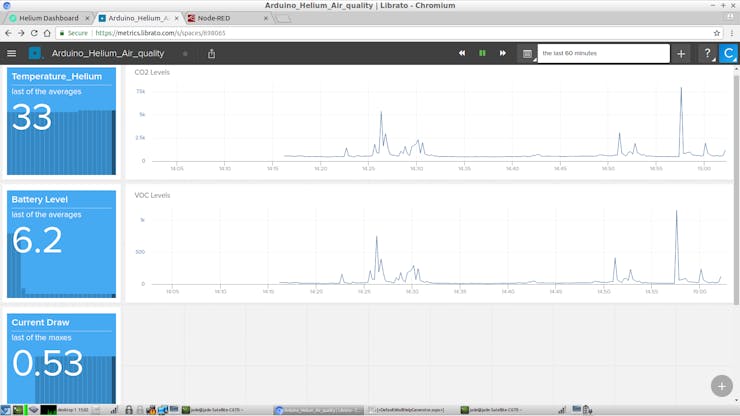Click the page vertical scrollbar
The width and height of the screenshot is (740, 416).
click(736, 189)
